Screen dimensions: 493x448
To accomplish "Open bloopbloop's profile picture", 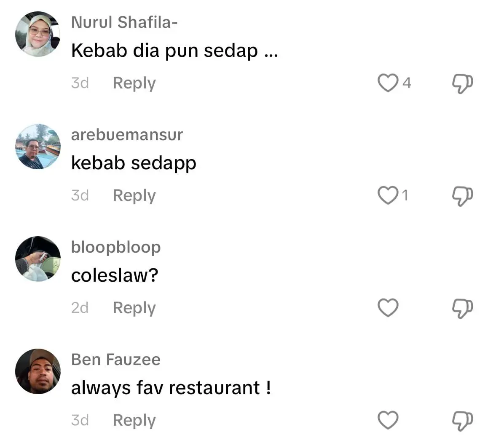I will [x=38, y=259].
